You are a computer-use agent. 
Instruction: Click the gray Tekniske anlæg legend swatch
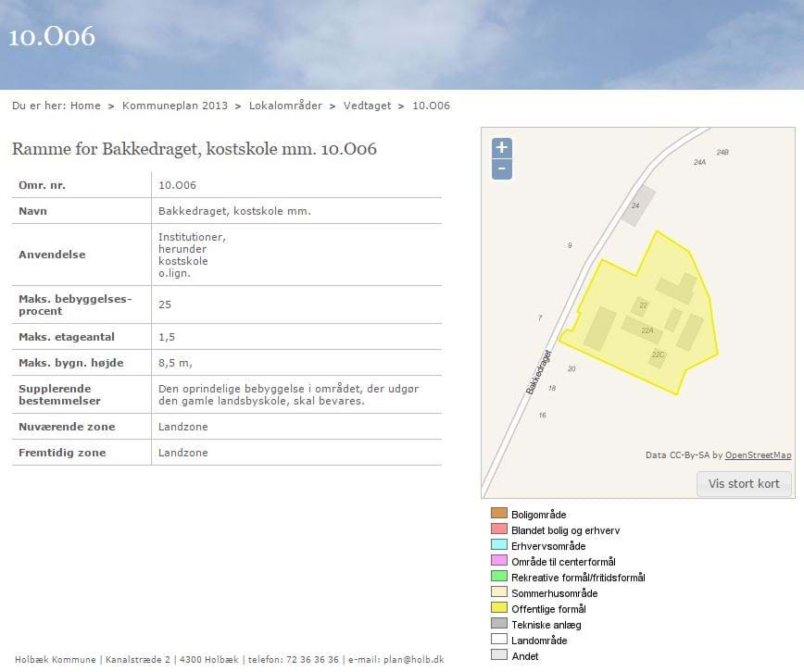pos(498,624)
